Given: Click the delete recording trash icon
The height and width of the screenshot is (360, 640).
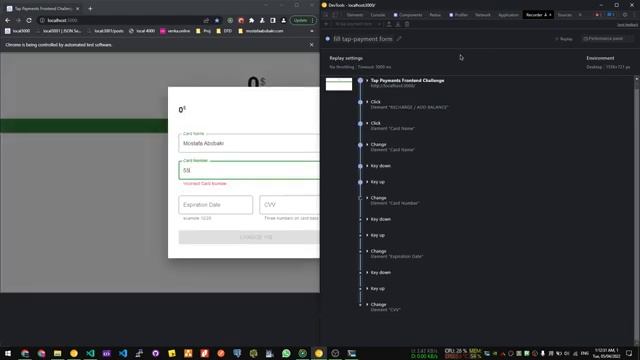Looking at the screenshot, I should (x=407, y=24).
